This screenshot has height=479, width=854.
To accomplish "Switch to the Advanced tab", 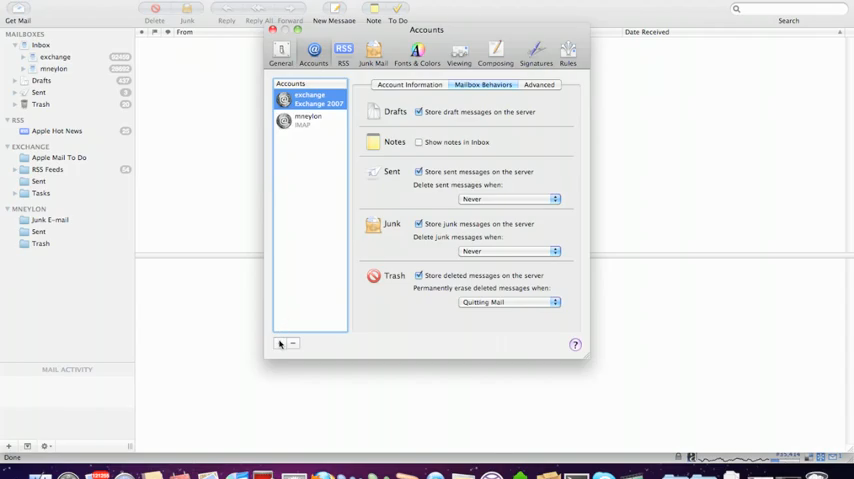I will point(539,84).
